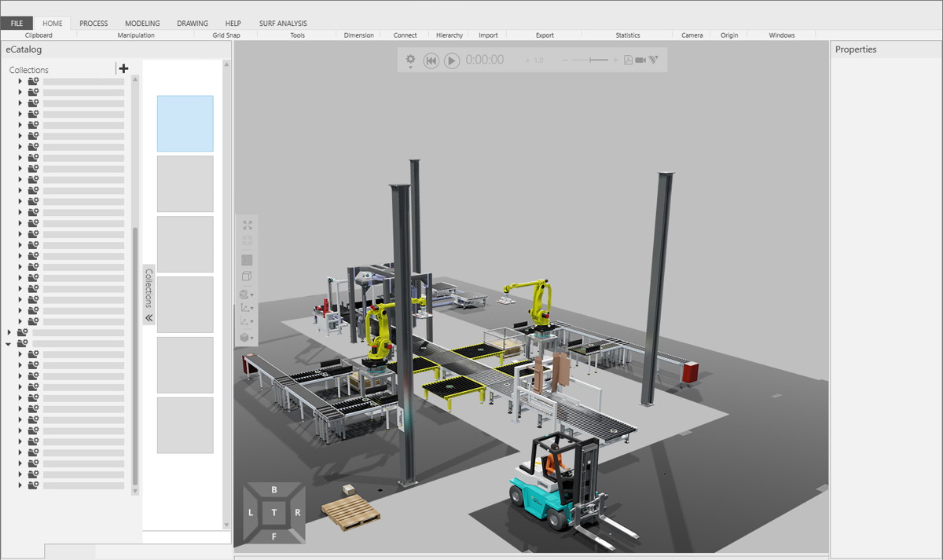
Task: Open the PROCESS ribbon tab
Action: (94, 24)
